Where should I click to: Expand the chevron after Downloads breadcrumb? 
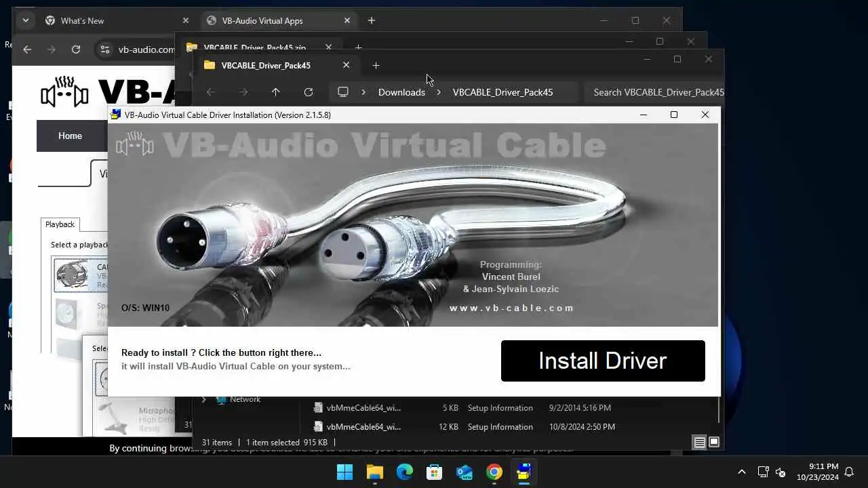coord(439,92)
